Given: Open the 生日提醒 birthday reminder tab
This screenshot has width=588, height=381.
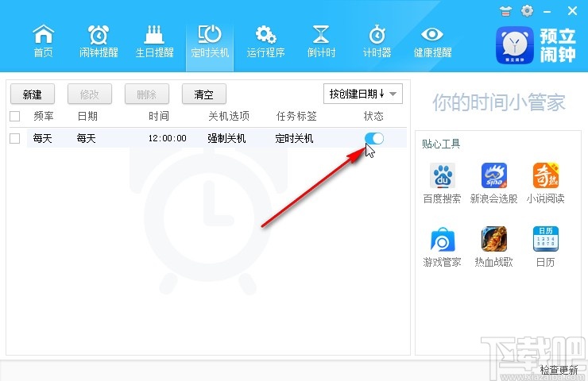Looking at the screenshot, I should 154,41.
